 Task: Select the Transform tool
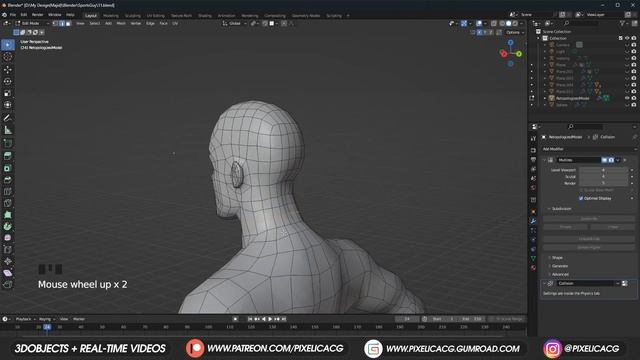pyautogui.click(x=8, y=105)
